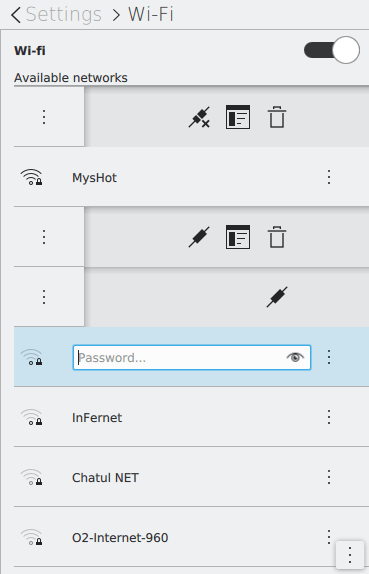Toggle password visibility eye icon
Viewport: 369px width, 574px height.
click(x=295, y=357)
